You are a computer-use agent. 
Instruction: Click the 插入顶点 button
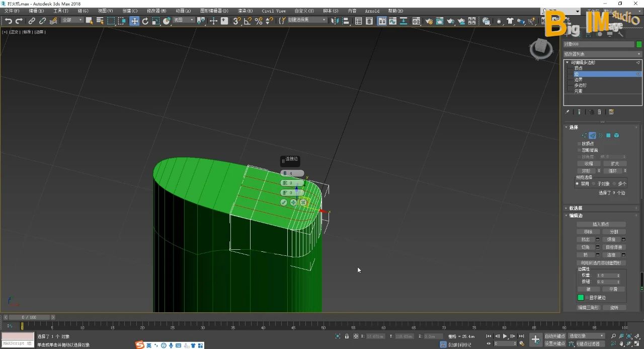601,224
